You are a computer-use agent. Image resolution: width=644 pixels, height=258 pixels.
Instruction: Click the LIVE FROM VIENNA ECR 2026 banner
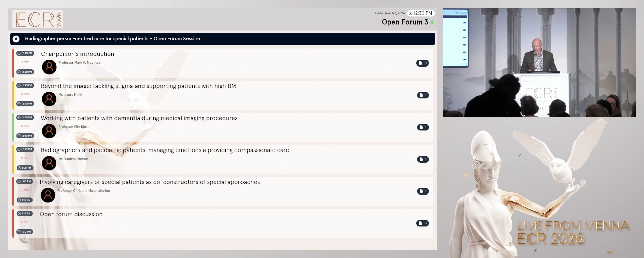tap(573, 232)
